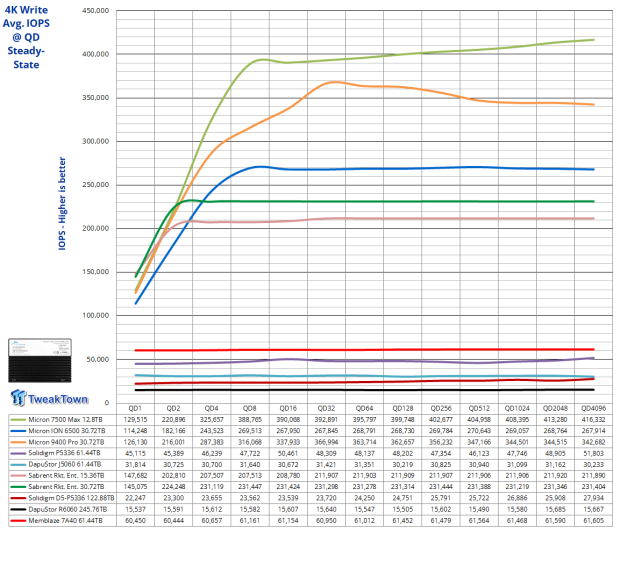Select the 'Sabrent Rkt. Ent. 30.72TB' label
Screen dimensions: 620x568
(66, 487)
